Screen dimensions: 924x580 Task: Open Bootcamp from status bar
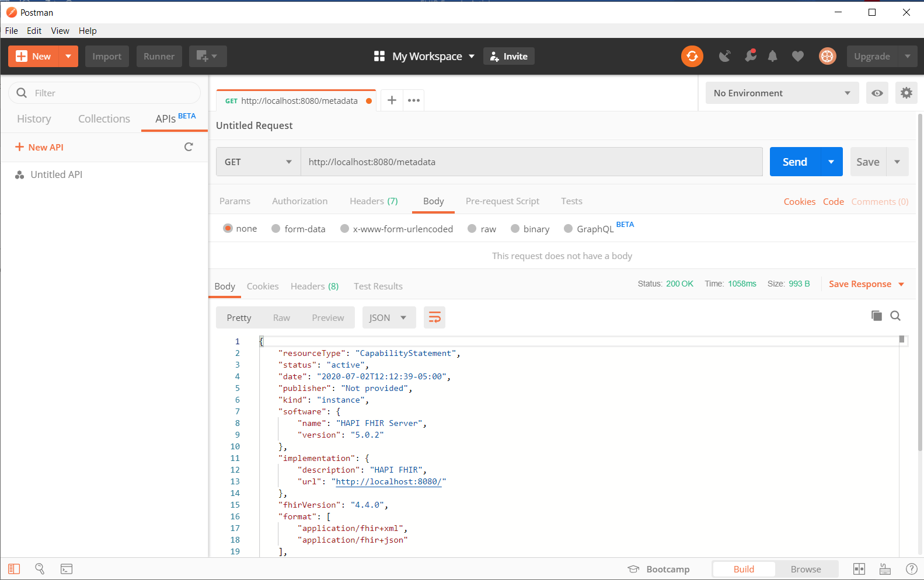(x=658, y=569)
